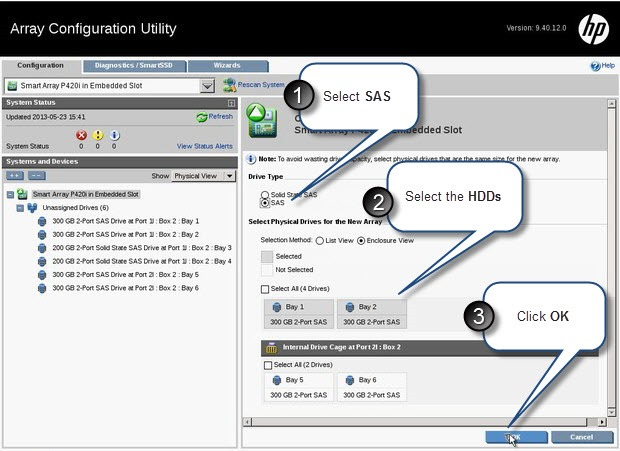
Task: Open View Status Alerts link
Action: click(x=205, y=146)
